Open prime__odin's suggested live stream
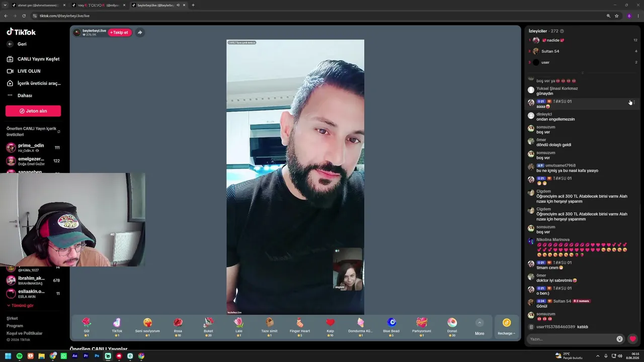 [33, 148]
